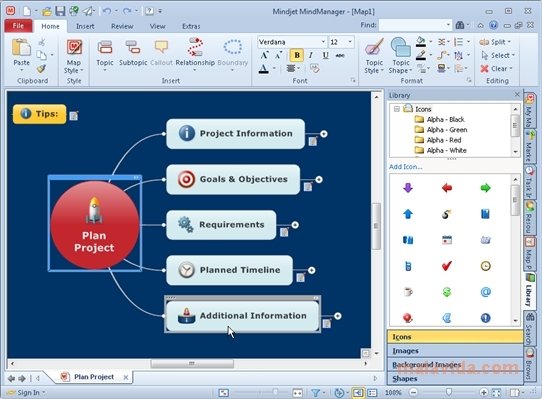This screenshot has height=399, width=542.
Task: Expand Additional Information topic plus button
Action: pos(338,316)
